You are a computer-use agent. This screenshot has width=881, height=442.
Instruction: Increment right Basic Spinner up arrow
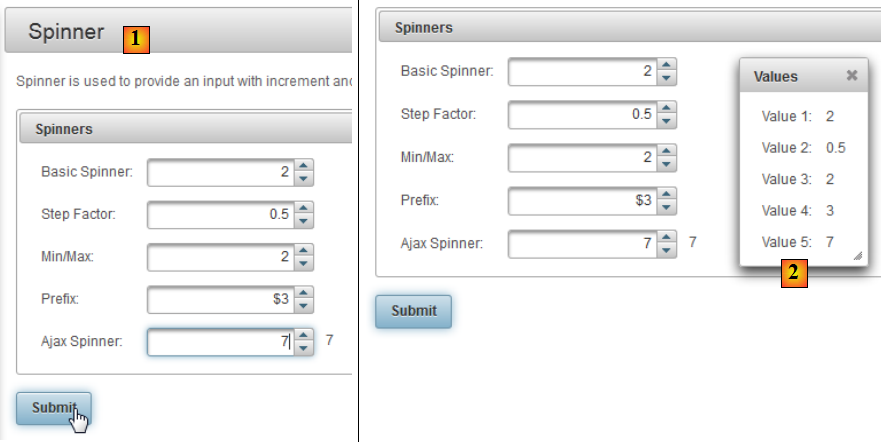pos(667,66)
